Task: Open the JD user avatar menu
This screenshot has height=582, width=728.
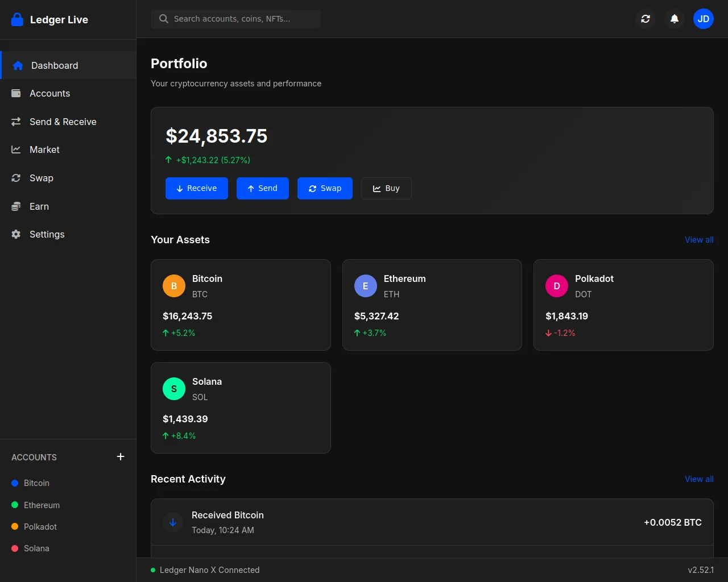Action: pyautogui.click(x=704, y=19)
